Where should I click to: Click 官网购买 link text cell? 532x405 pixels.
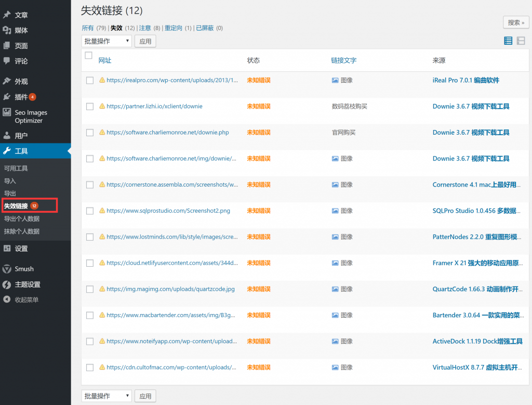344,133
